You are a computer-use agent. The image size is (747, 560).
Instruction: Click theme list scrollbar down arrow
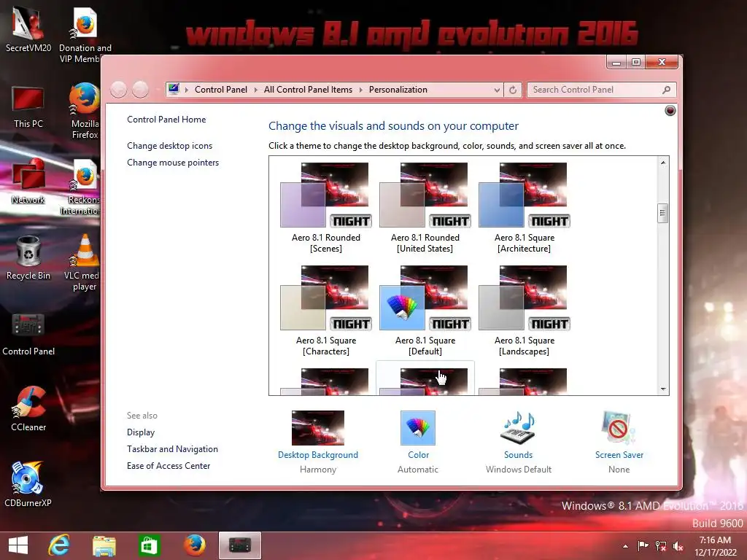click(662, 389)
